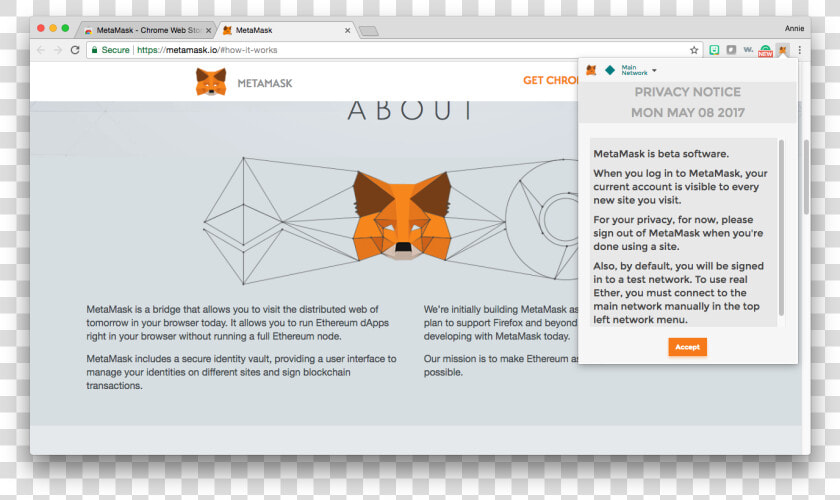Click the paragraph starting 'MetaMask includes a secure identity vault'

point(241,372)
